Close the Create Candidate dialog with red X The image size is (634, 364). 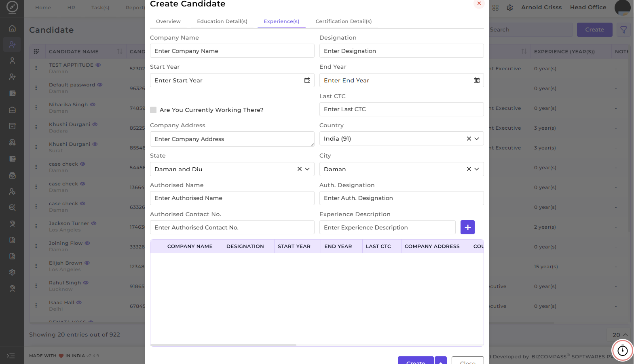[x=479, y=4]
